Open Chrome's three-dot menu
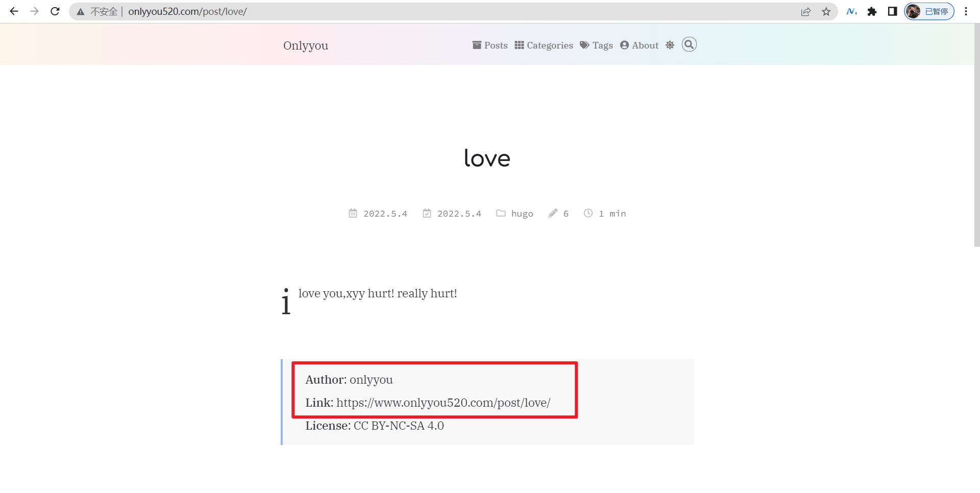The image size is (980, 493). [966, 11]
